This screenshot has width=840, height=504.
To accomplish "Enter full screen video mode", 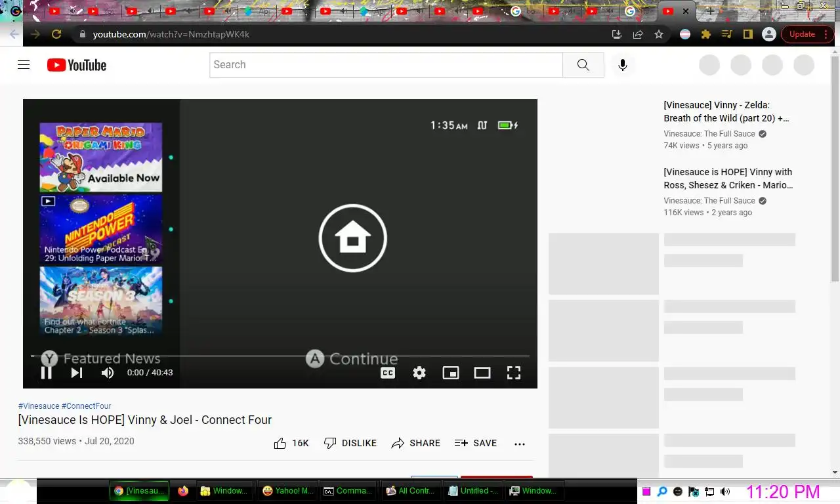I will pos(514,373).
